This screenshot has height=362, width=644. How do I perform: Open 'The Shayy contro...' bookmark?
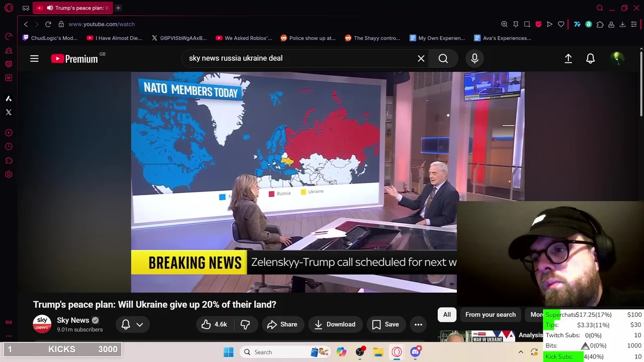pyautogui.click(x=373, y=38)
